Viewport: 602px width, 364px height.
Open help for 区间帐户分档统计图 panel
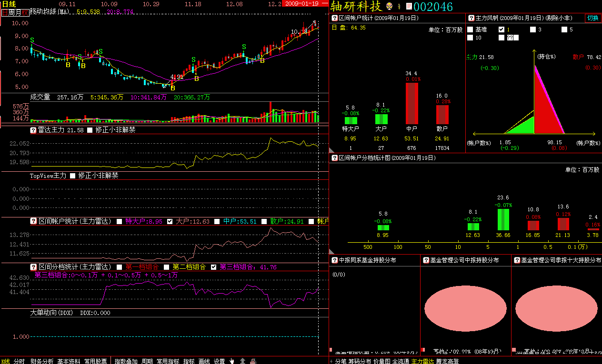coord(334,157)
